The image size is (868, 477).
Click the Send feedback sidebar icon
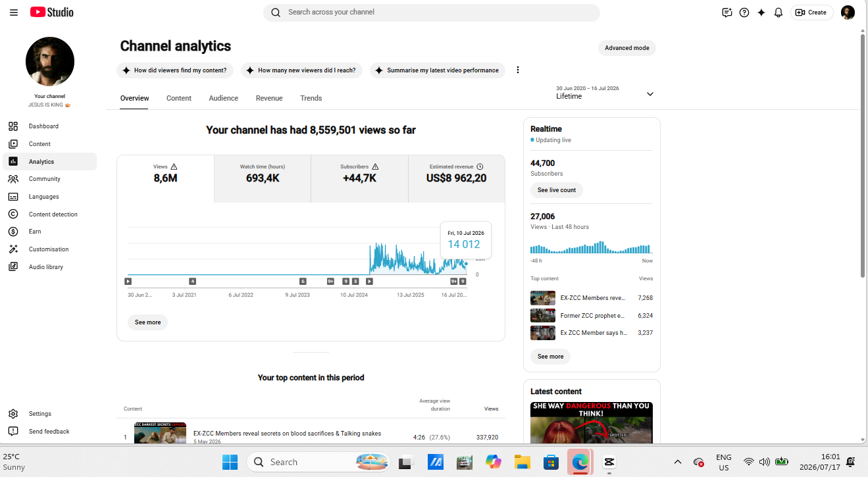tap(13, 432)
